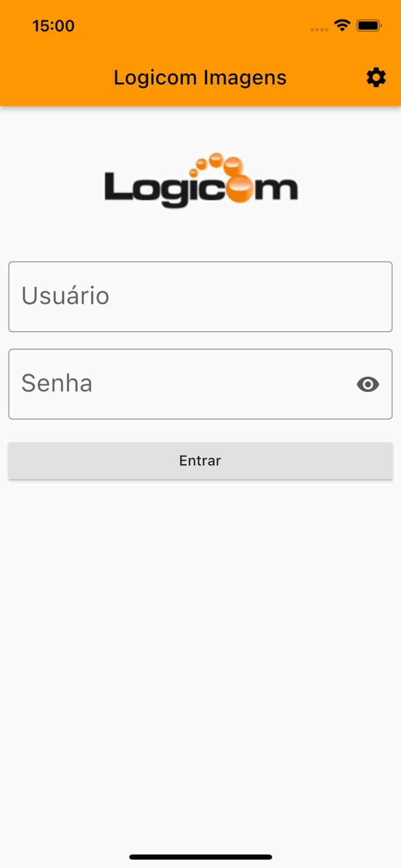401x868 pixels.
Task: Select the Logicom logo image
Action: [x=200, y=179]
